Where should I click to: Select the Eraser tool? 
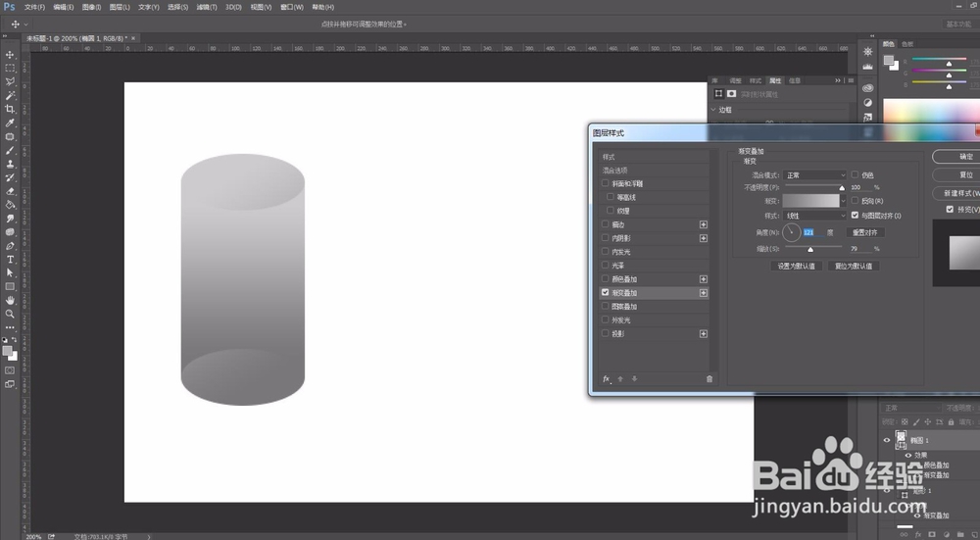click(x=10, y=191)
